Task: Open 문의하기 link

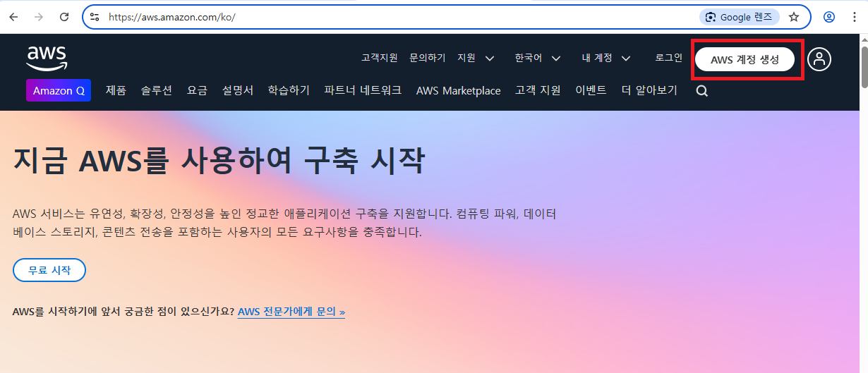Action: pyautogui.click(x=428, y=58)
